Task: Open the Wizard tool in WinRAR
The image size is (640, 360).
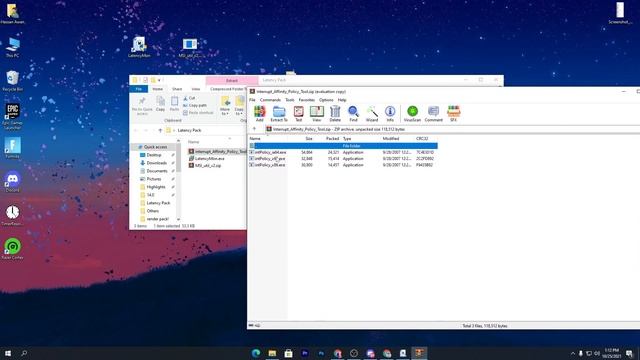Action: point(372,113)
